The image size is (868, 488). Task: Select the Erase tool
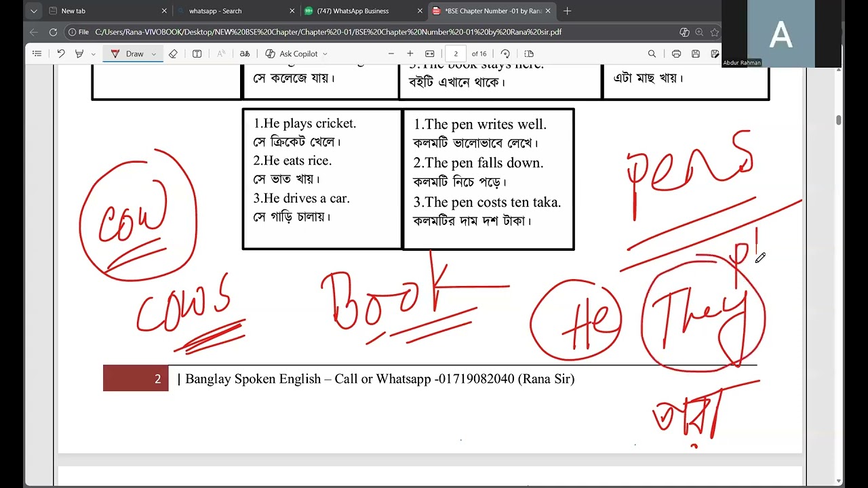173,54
